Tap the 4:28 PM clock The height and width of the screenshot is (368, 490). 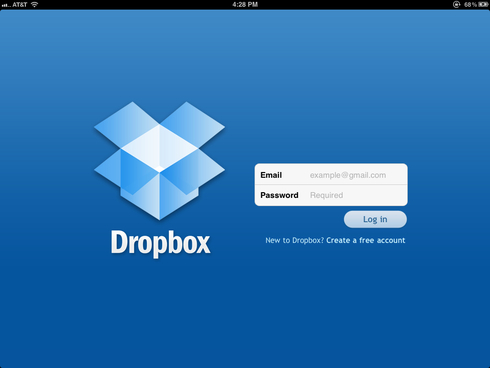pyautogui.click(x=245, y=5)
